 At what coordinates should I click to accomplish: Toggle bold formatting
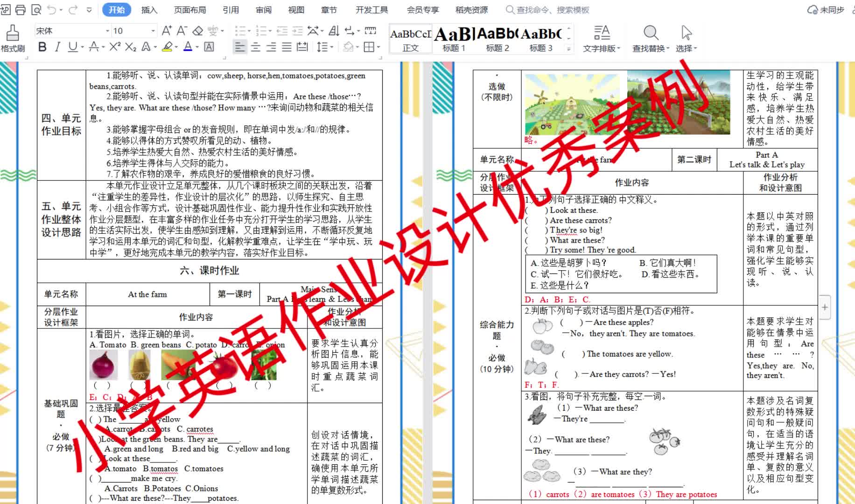pos(42,47)
